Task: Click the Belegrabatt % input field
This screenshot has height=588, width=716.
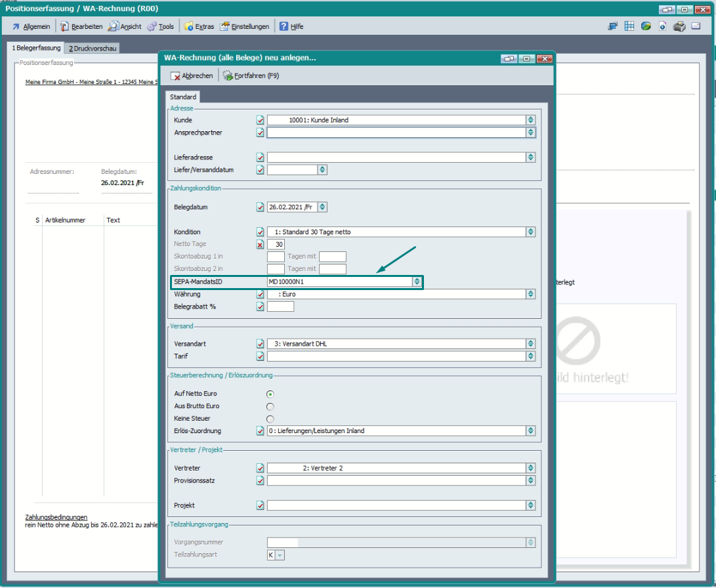Action: [x=281, y=306]
